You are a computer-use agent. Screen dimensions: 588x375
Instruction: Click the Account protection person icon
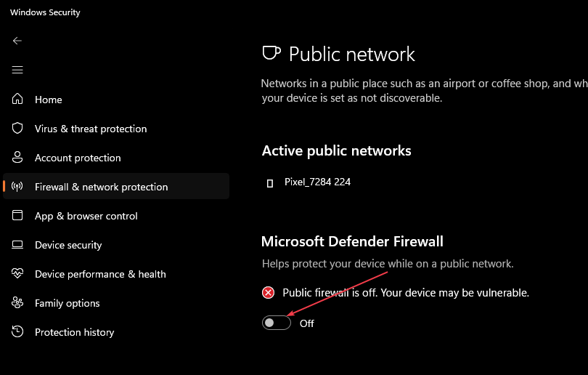point(17,157)
